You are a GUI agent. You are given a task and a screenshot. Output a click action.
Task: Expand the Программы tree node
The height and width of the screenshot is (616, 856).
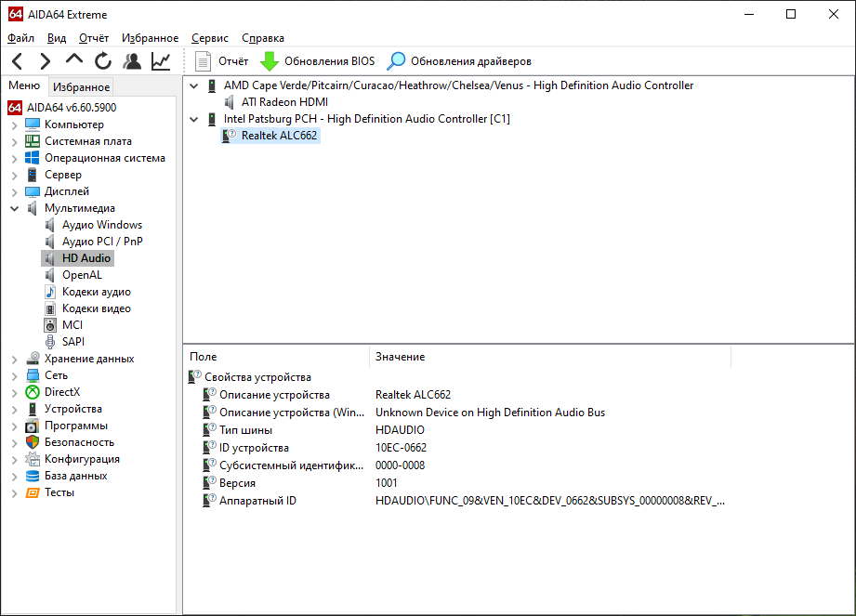tap(14, 426)
